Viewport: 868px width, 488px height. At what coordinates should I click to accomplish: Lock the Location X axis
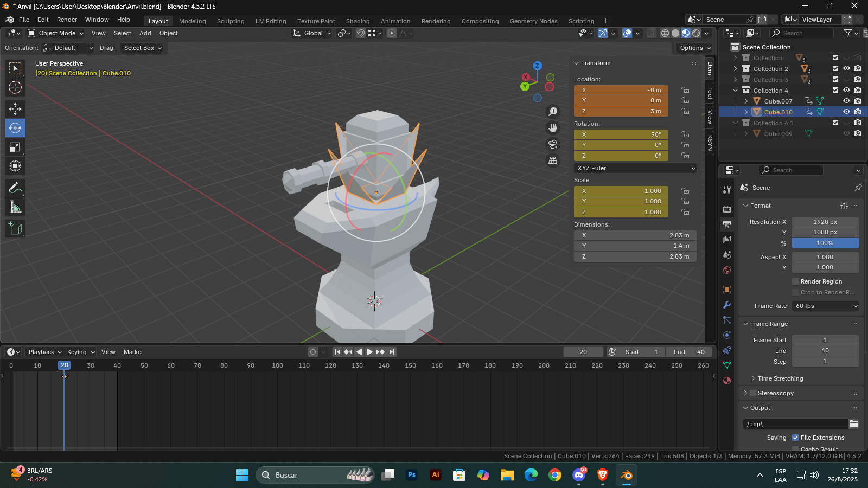[x=686, y=90]
